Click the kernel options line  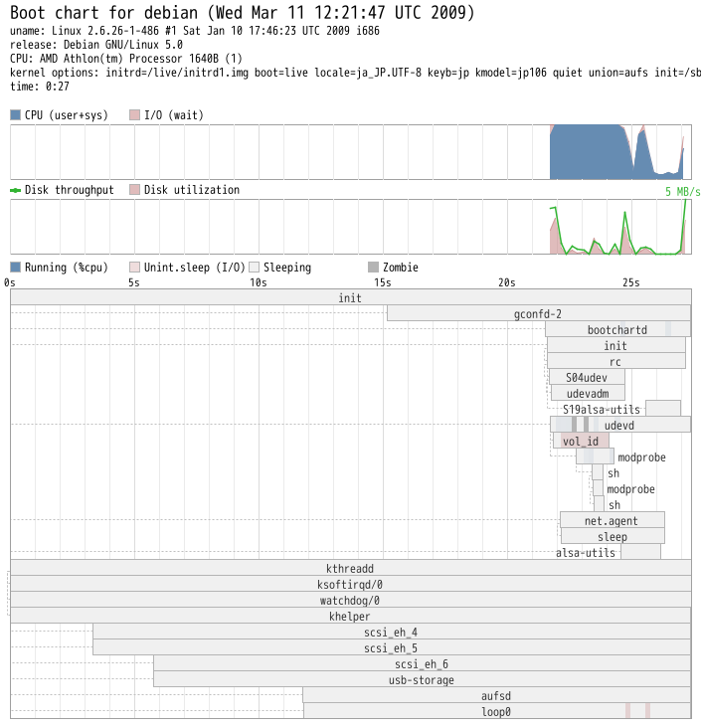click(x=355, y=73)
